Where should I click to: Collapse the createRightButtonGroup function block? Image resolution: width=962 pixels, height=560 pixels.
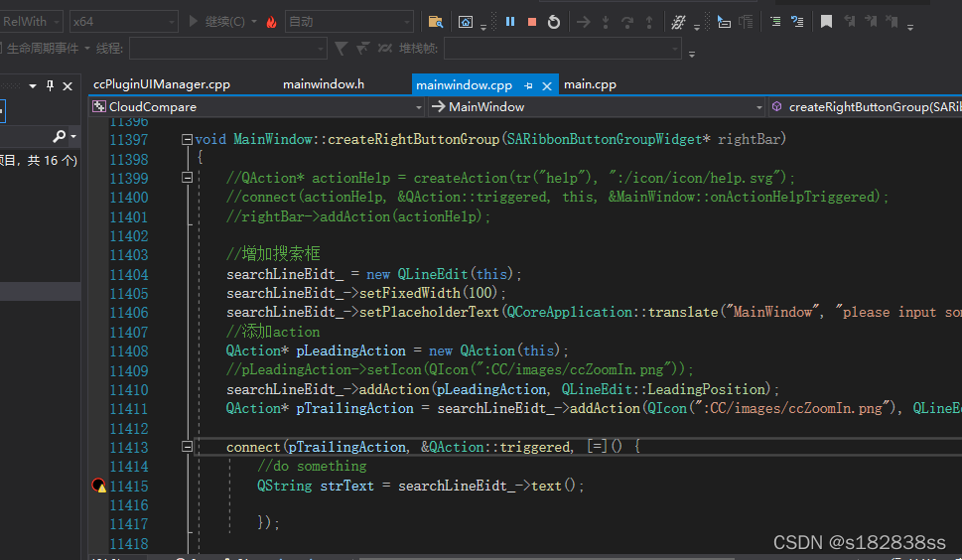click(x=187, y=139)
